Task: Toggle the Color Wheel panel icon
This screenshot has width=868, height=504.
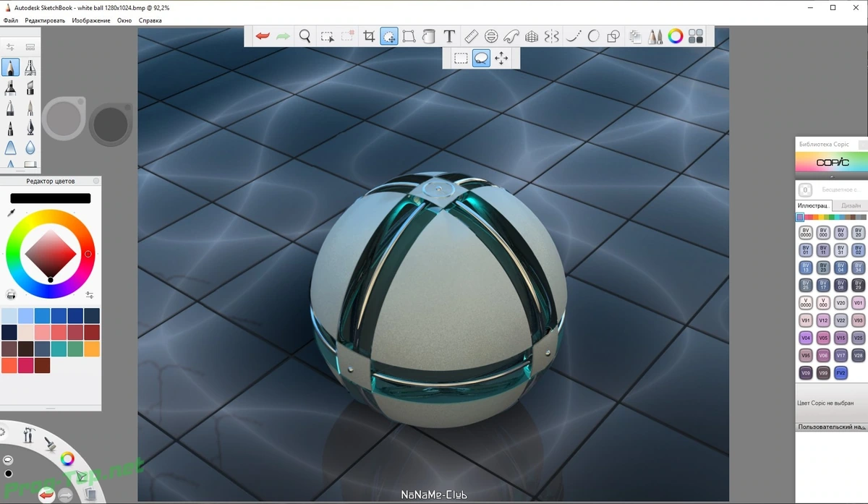Action: pyautogui.click(x=676, y=36)
